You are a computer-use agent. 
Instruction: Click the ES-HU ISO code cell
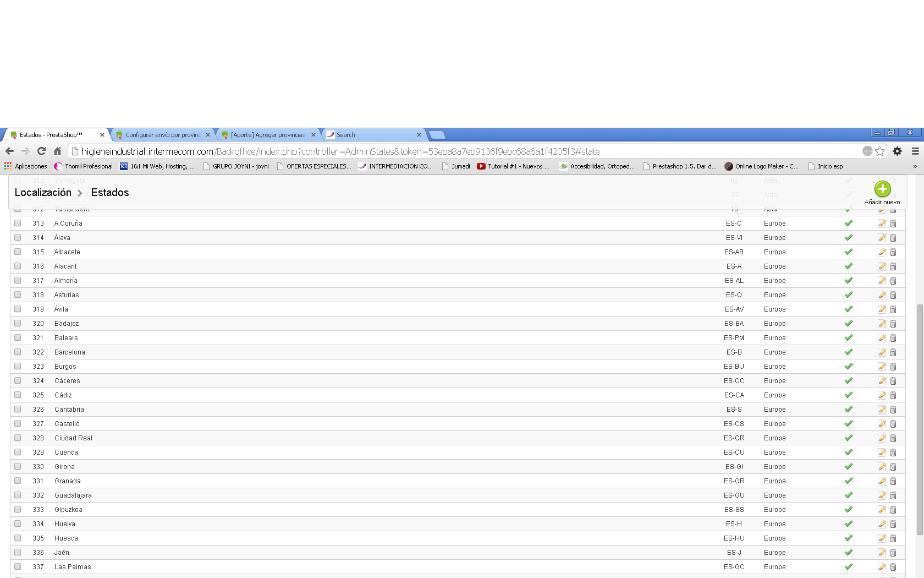pyautogui.click(x=734, y=538)
